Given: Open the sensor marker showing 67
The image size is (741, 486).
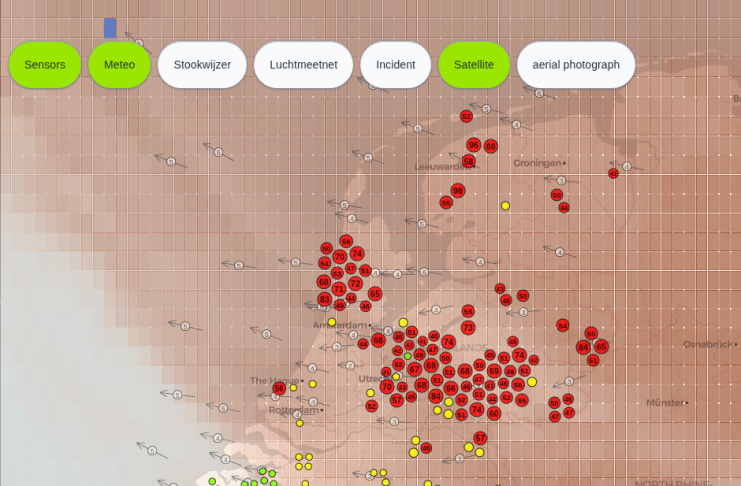Looking at the screenshot, I should (x=414, y=369).
